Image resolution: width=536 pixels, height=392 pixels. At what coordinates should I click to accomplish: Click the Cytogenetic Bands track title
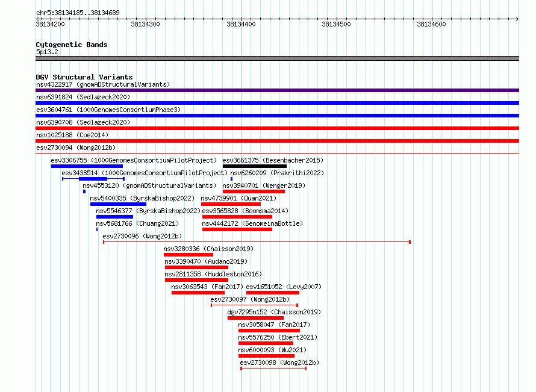coord(72,45)
